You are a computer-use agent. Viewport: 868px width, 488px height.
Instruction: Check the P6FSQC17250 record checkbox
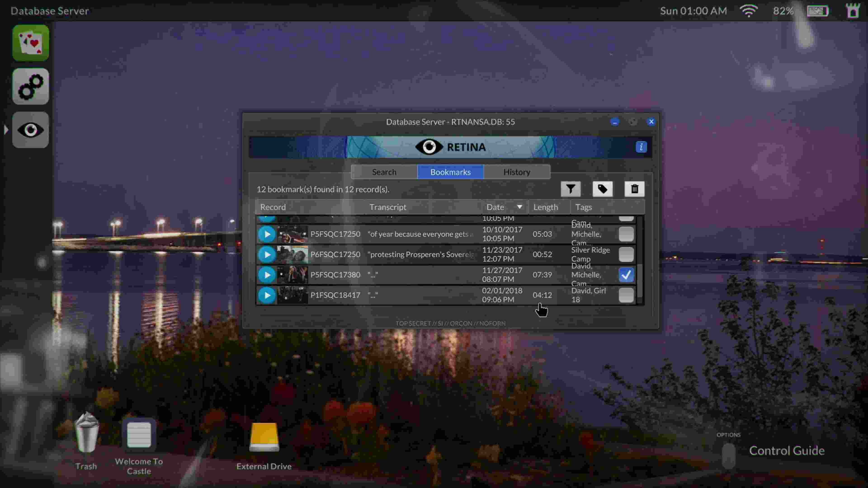(x=626, y=254)
